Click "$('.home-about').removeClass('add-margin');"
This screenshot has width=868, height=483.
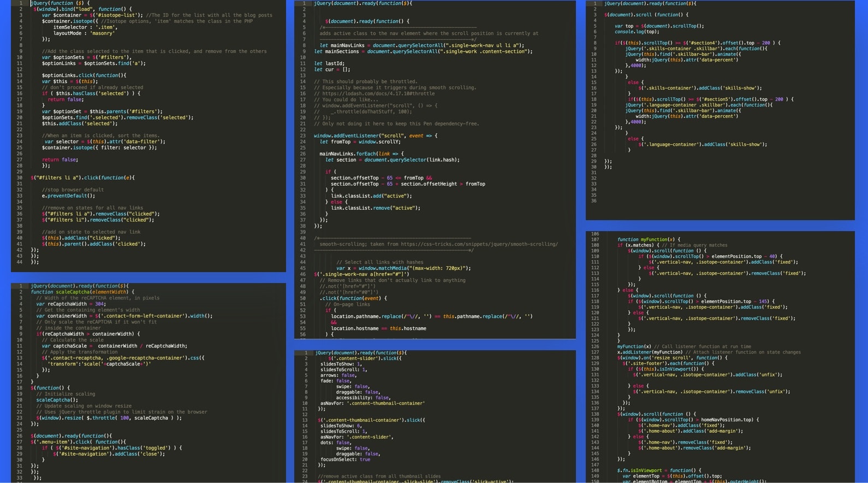[x=695, y=448]
